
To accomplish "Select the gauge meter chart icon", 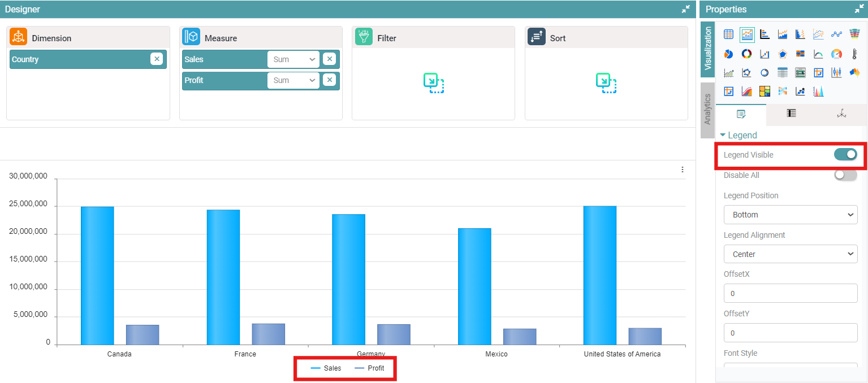I will click(836, 54).
